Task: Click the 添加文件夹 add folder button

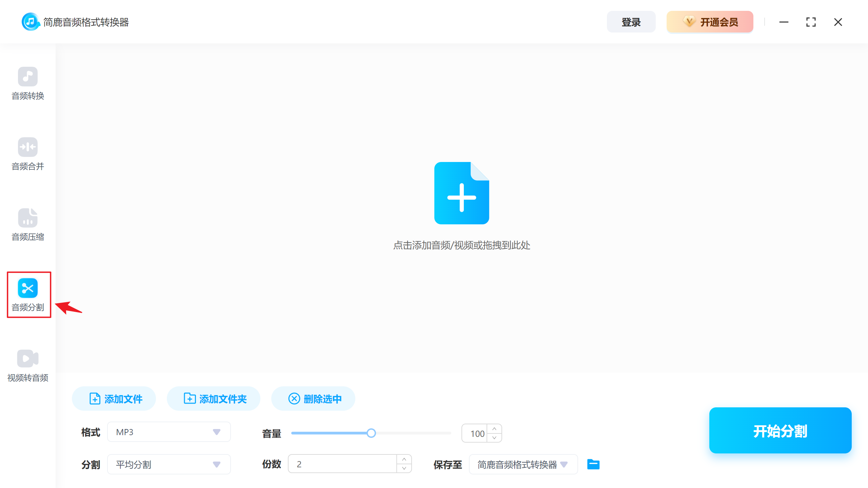Action: click(x=213, y=399)
